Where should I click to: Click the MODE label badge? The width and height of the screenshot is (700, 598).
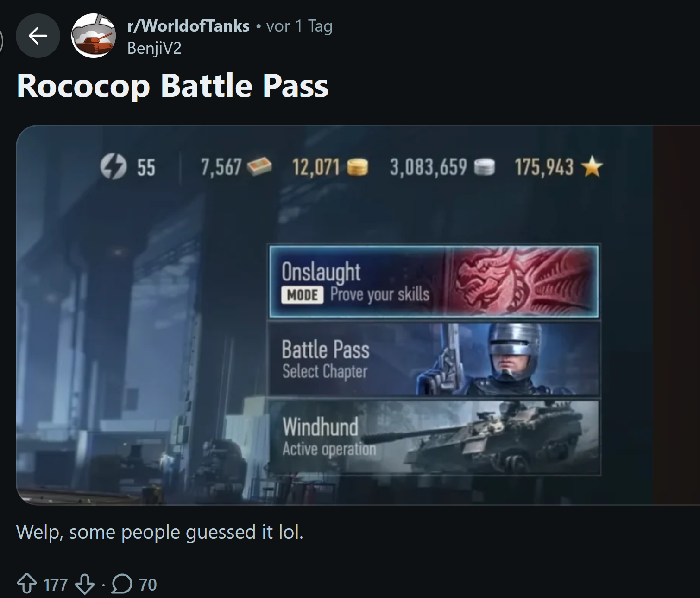pyautogui.click(x=303, y=295)
